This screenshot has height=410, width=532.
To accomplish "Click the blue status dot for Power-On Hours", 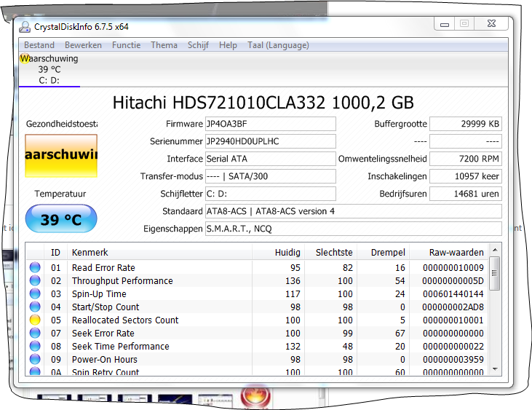I will 35,359.
